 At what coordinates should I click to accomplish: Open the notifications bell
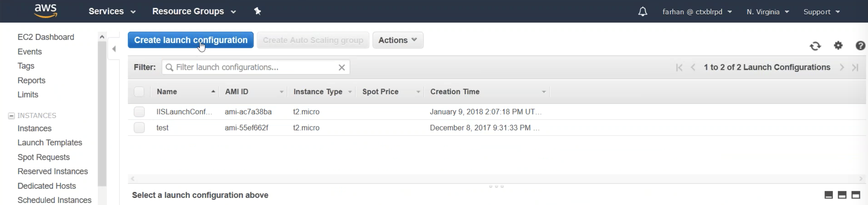(642, 12)
